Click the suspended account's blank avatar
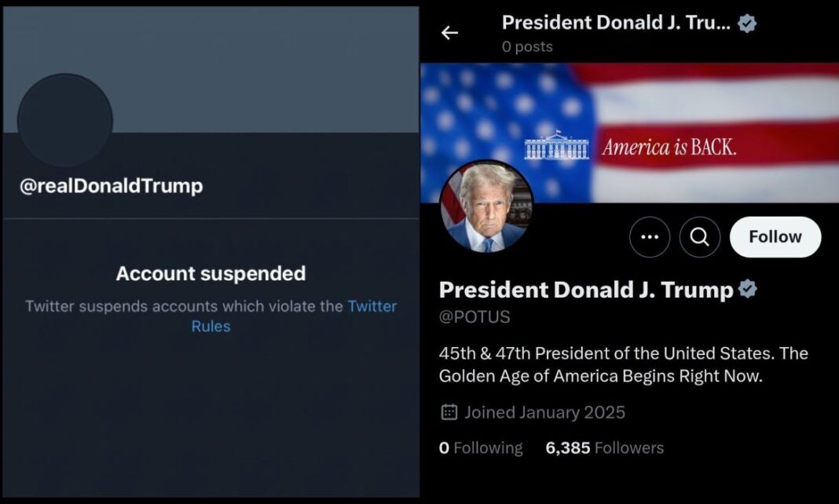The width and height of the screenshot is (839, 504). 65,121
